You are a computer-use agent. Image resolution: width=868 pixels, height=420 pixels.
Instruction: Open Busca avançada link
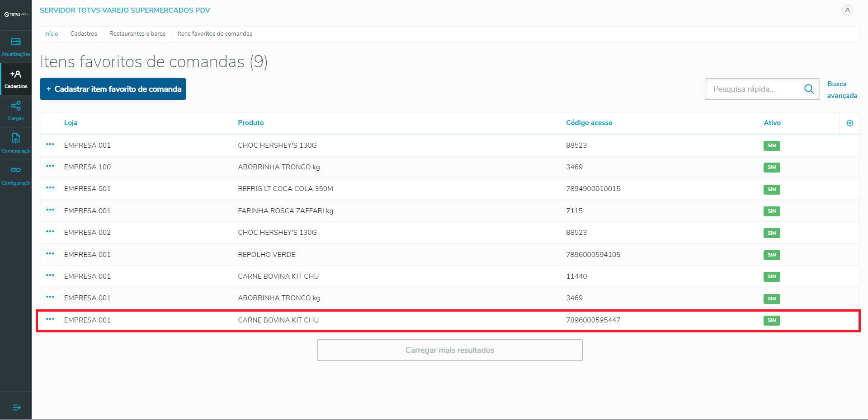[842, 90]
